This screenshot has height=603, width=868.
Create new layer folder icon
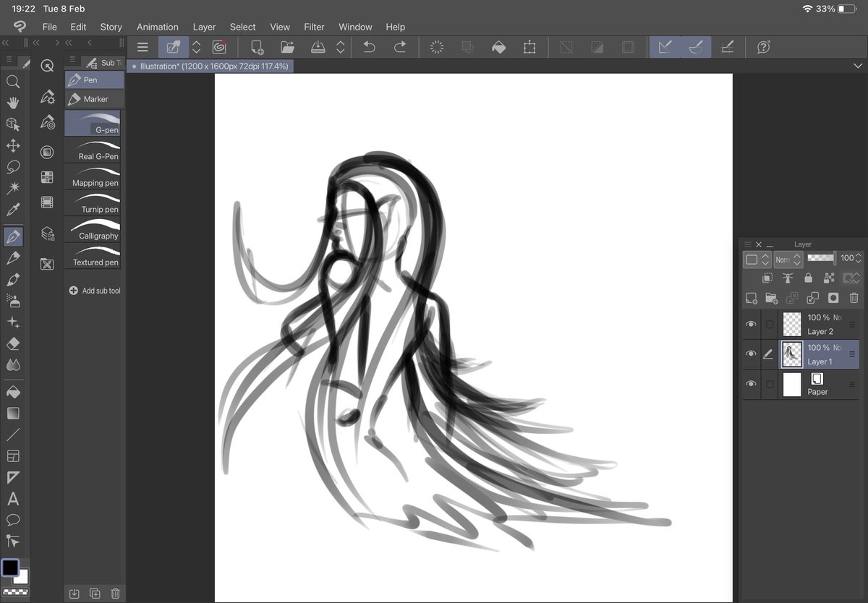click(771, 298)
